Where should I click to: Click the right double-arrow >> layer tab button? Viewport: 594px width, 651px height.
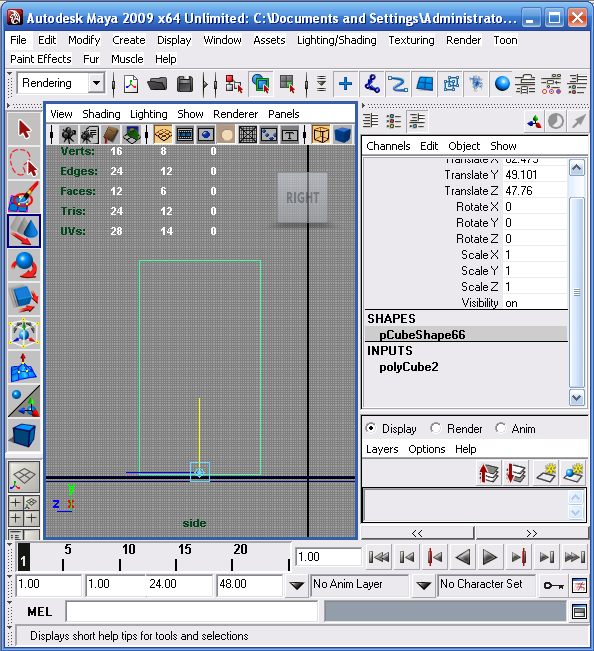(x=532, y=533)
